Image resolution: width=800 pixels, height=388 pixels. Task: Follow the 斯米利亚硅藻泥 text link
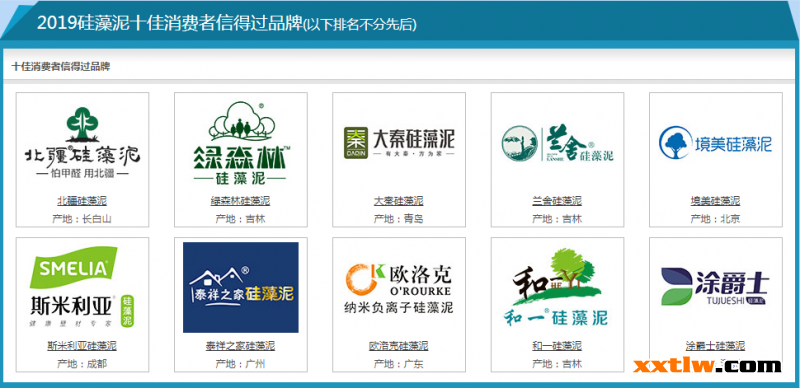click(82, 346)
